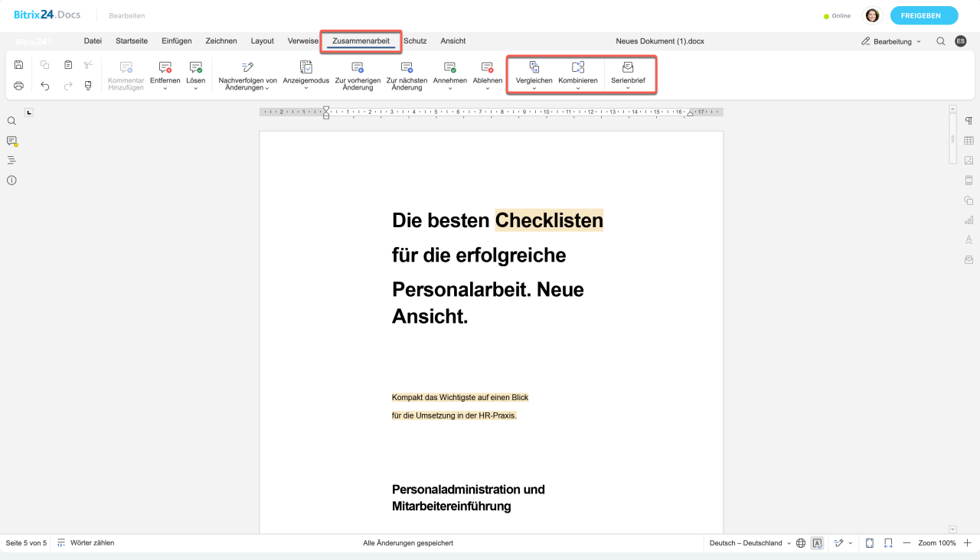
Task: Click the Save document icon
Action: pos(19,66)
